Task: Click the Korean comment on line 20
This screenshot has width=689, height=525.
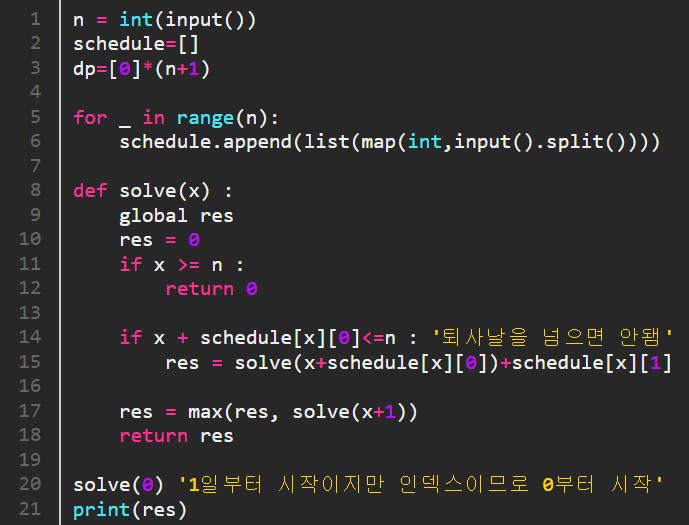Action: pyautogui.click(x=421, y=485)
